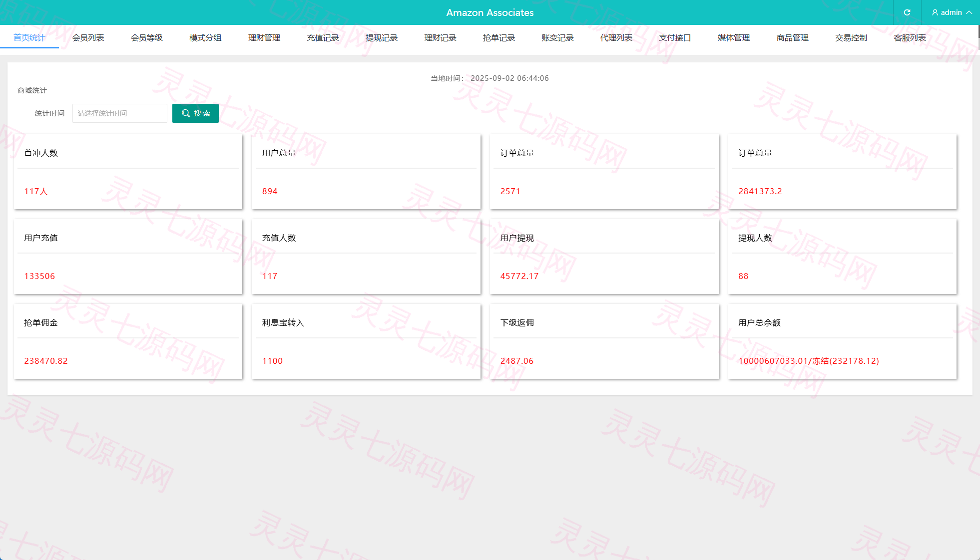This screenshot has height=560, width=980.
Task: Open the 理财记录 tab
Action: click(x=440, y=37)
